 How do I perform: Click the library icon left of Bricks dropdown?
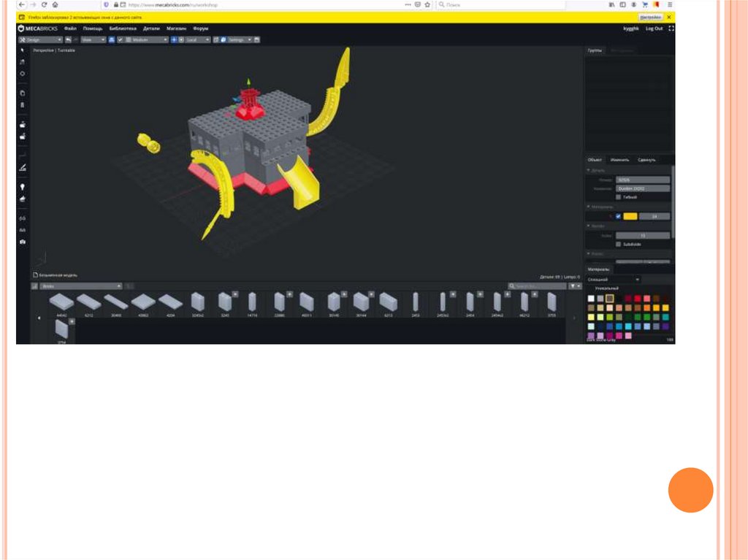[x=34, y=286]
